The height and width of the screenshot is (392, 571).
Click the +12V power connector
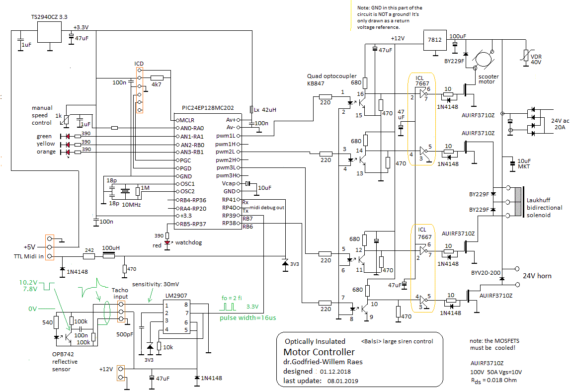tap(120, 373)
